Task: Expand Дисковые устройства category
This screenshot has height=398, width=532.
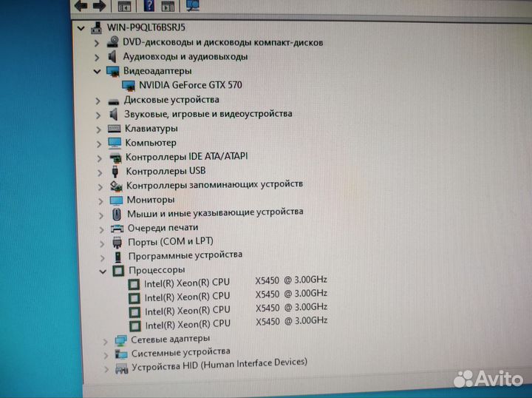Action: click(x=98, y=101)
